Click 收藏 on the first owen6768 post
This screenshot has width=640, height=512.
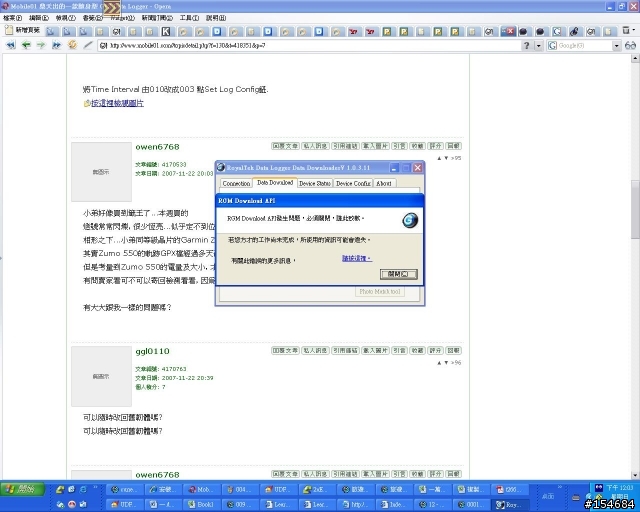click(x=417, y=146)
